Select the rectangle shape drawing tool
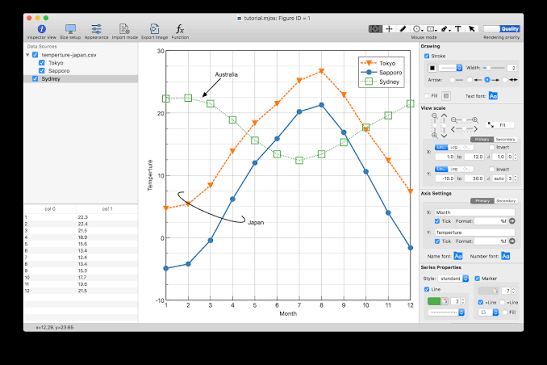 click(432, 29)
